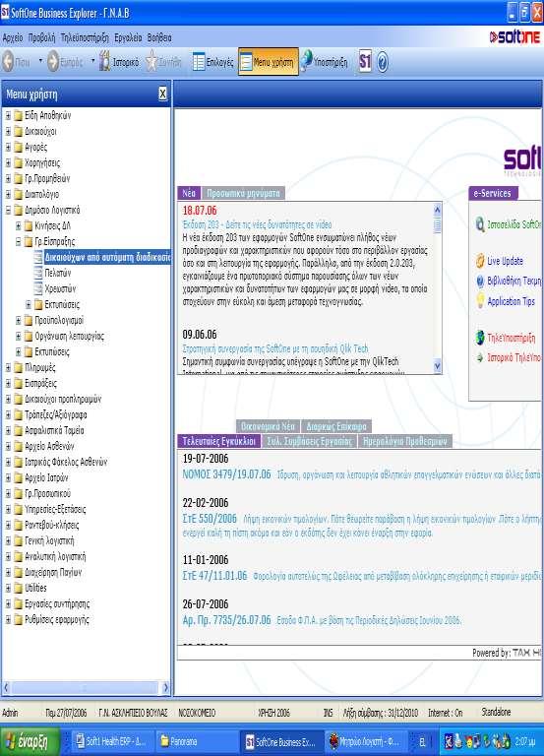Screen dimensions: 544x756
Task: Toggle the Menu χρήστη toolbar button
Action: pos(268,62)
